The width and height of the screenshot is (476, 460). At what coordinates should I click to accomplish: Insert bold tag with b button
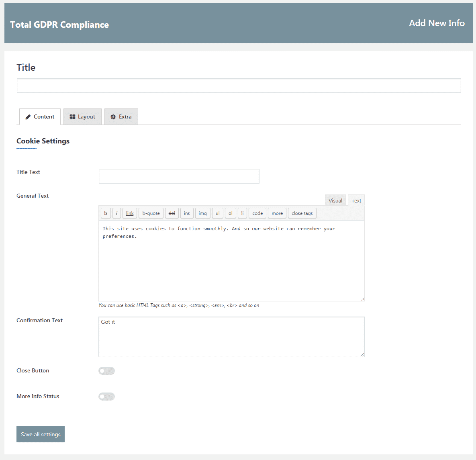click(x=106, y=213)
